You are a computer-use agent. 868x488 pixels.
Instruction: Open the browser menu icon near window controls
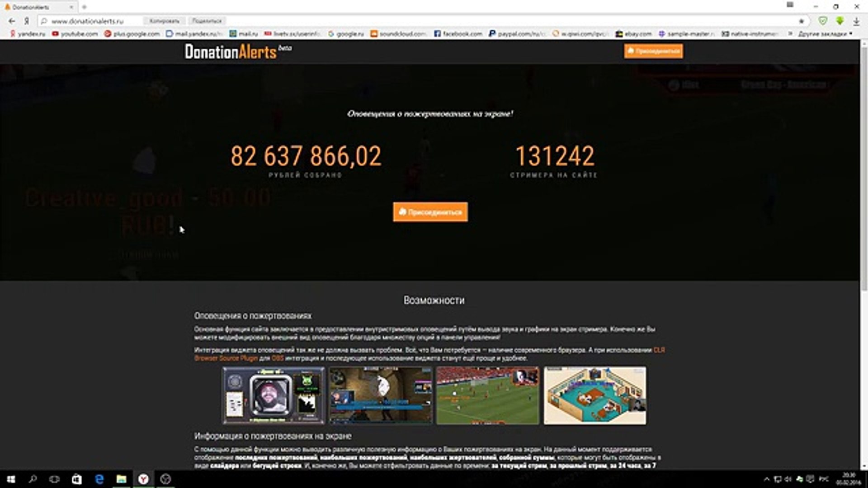pos(790,5)
